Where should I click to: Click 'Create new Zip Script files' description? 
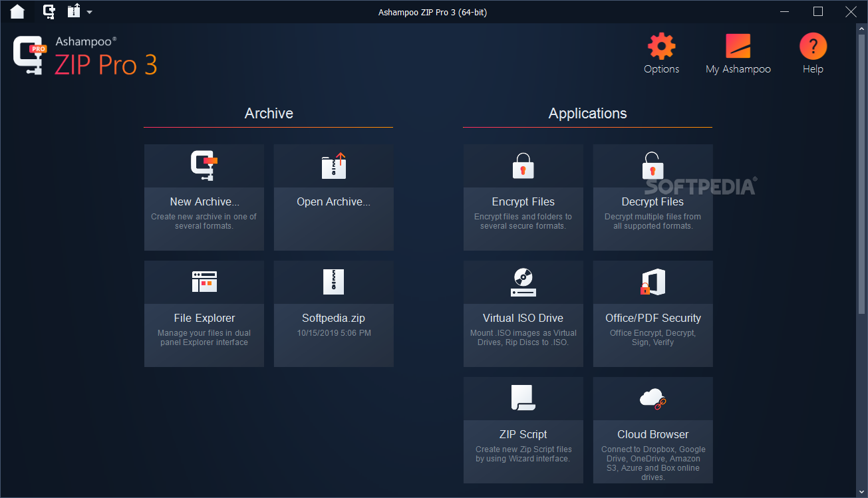point(523,449)
